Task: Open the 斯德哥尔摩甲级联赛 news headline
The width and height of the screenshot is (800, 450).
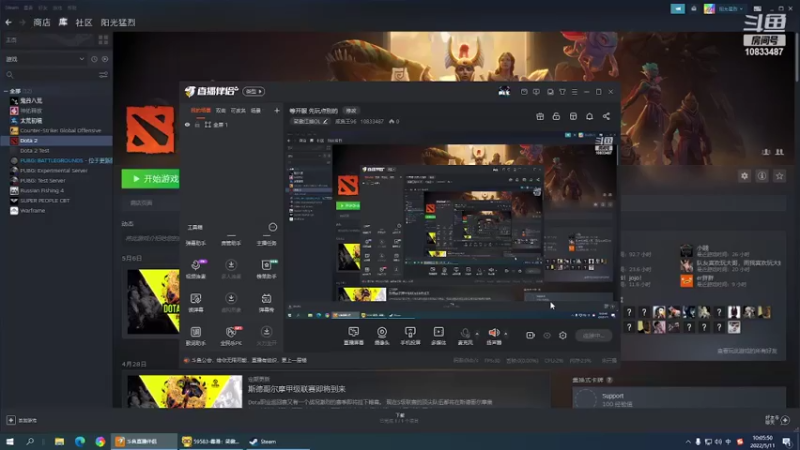Action: tap(296, 389)
